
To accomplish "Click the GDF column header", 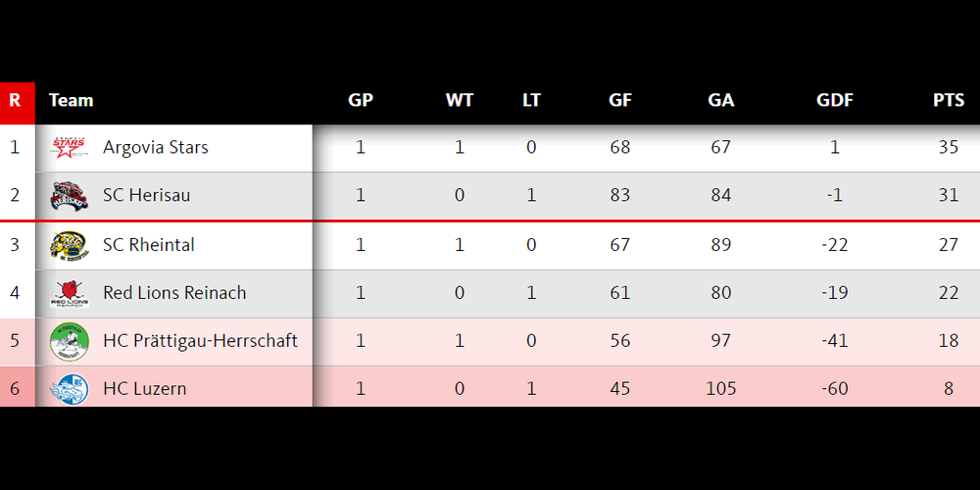I will point(835,101).
